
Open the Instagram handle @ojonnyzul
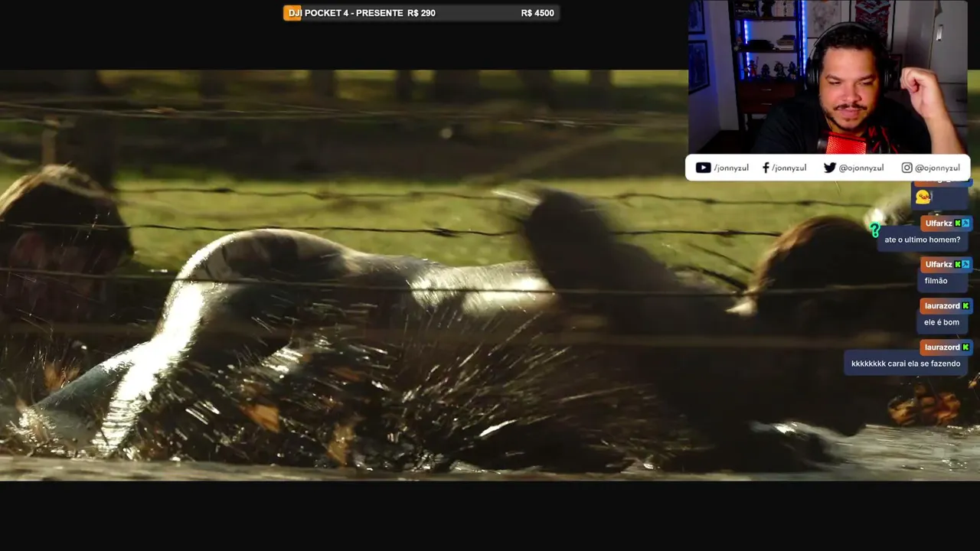[x=937, y=168]
